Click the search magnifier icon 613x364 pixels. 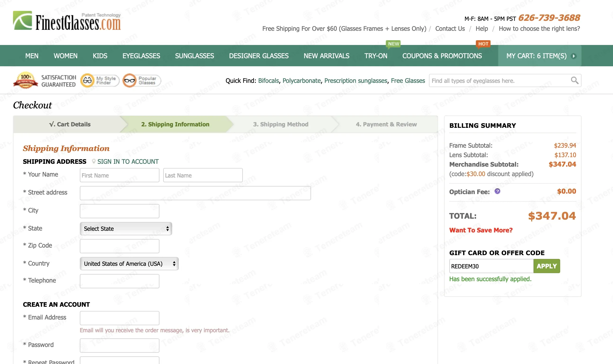574,80
